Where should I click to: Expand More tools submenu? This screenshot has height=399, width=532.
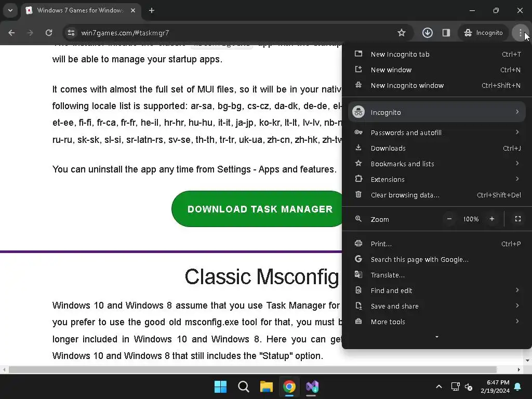437,322
